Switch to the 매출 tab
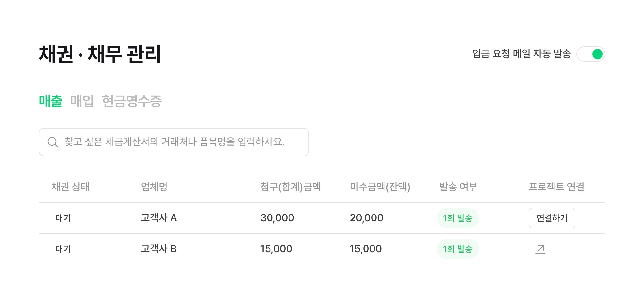Image resolution: width=644 pixels, height=303 pixels. coord(51,101)
